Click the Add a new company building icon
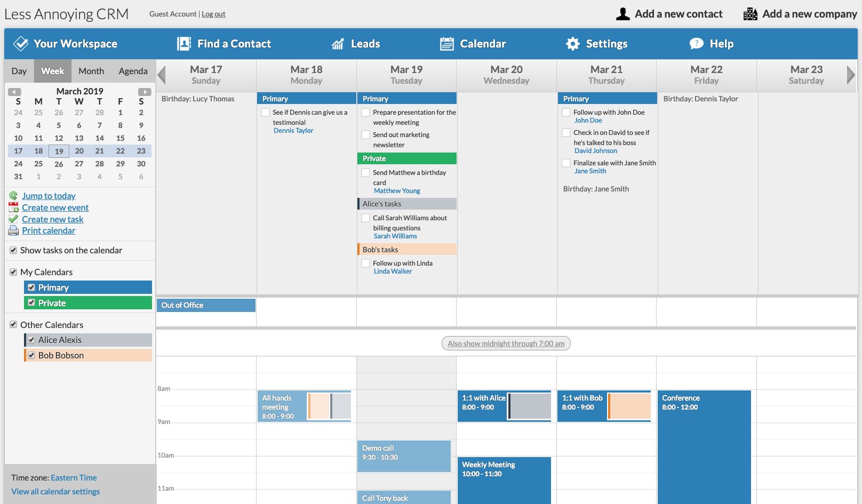The image size is (862, 504). [x=751, y=14]
